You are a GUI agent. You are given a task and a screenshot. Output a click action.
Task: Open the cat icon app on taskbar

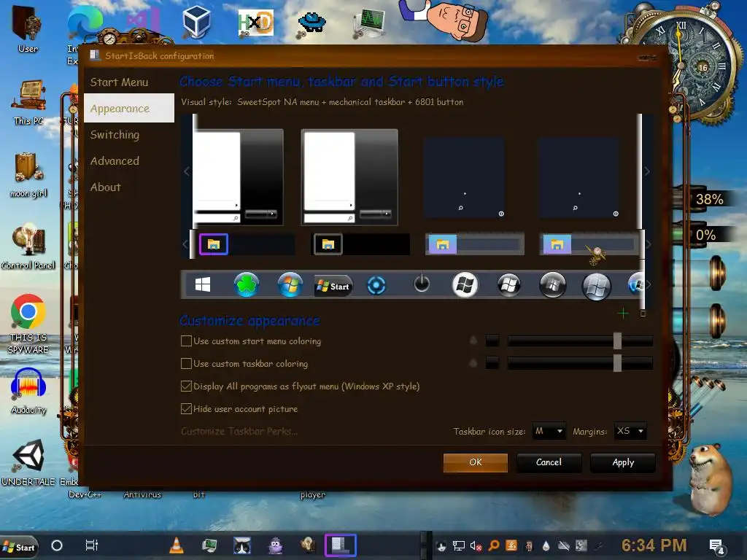[242, 545]
